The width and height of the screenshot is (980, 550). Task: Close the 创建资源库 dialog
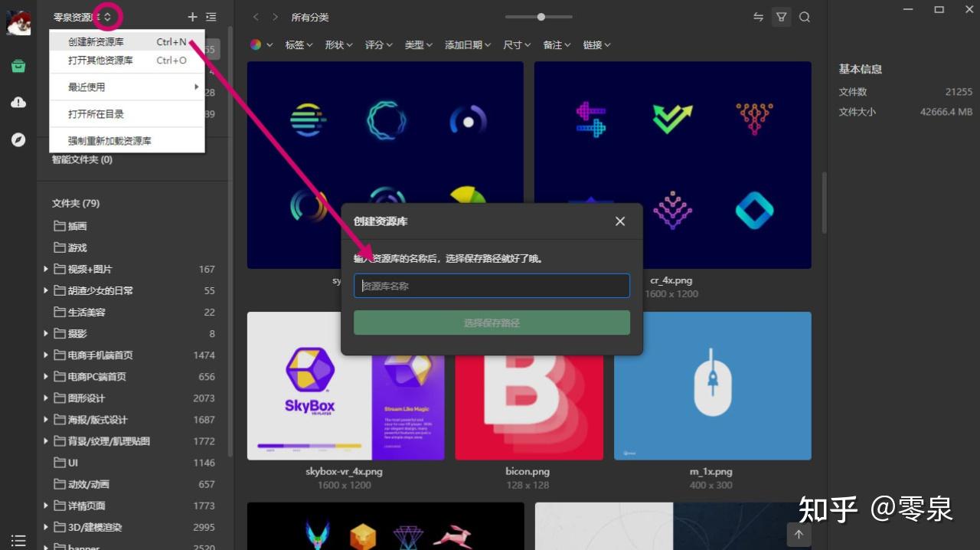pyautogui.click(x=620, y=221)
